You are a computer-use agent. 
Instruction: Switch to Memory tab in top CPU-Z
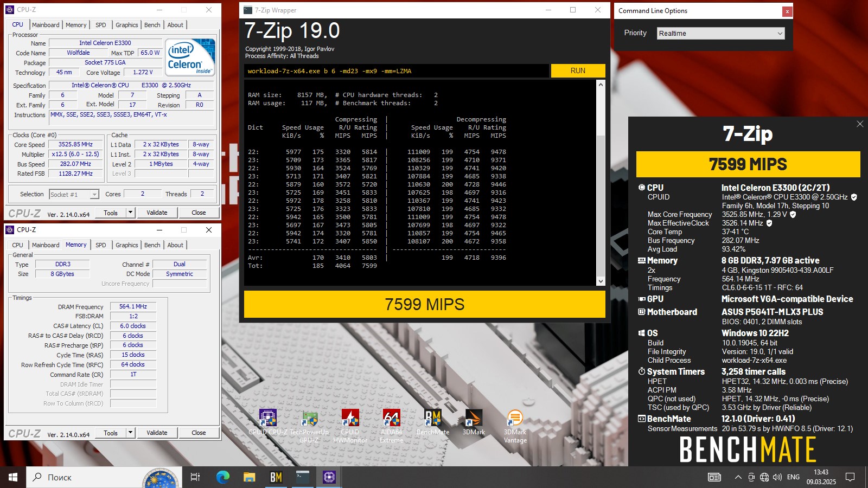pos(76,25)
